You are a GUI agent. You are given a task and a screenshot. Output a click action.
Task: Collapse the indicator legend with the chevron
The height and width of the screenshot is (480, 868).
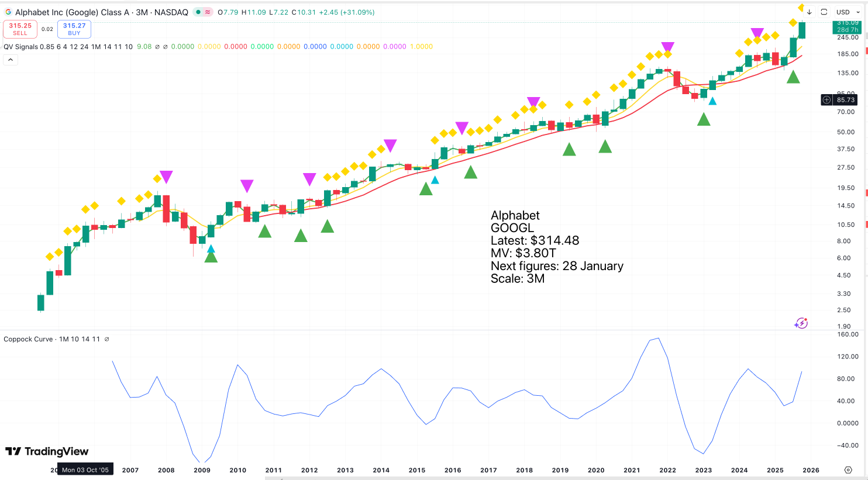[x=10, y=60]
